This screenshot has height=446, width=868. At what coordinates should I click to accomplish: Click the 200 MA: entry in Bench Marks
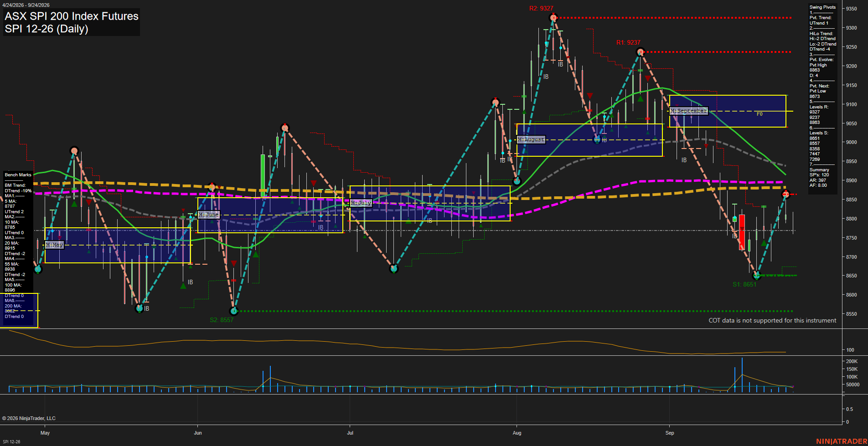[x=13, y=306]
